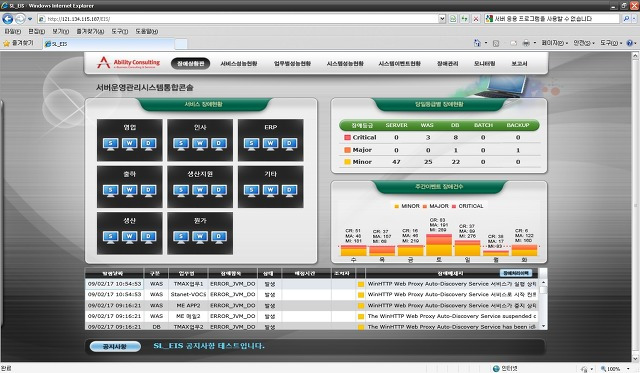Image resolution: width=640 pixels, height=373 pixels.
Task: Click the 공지사항 notice button
Action: pos(115,346)
